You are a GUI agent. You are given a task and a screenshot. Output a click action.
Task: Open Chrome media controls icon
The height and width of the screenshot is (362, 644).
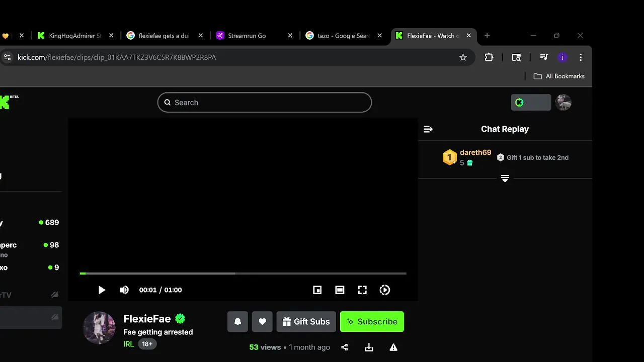tap(544, 57)
